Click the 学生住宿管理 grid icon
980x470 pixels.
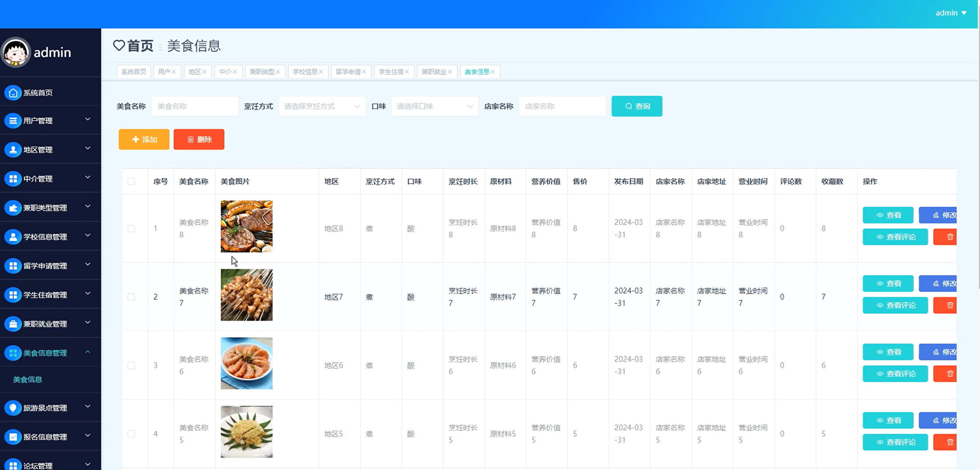[13, 295]
